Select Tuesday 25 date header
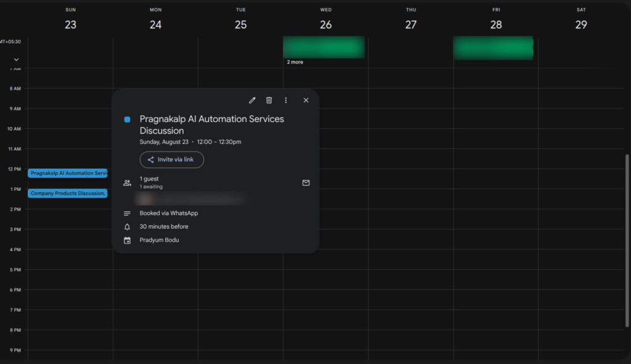 click(x=241, y=25)
